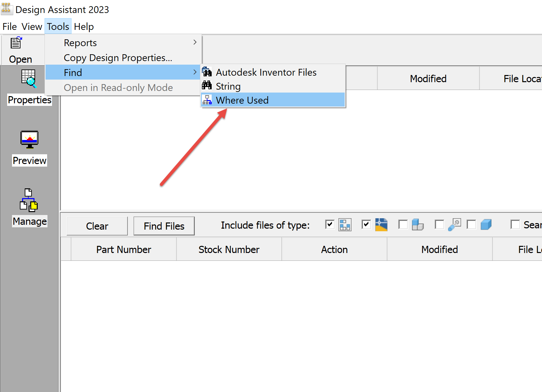Select the Manage hierarchy icon
This screenshot has height=392, width=542.
29,199
